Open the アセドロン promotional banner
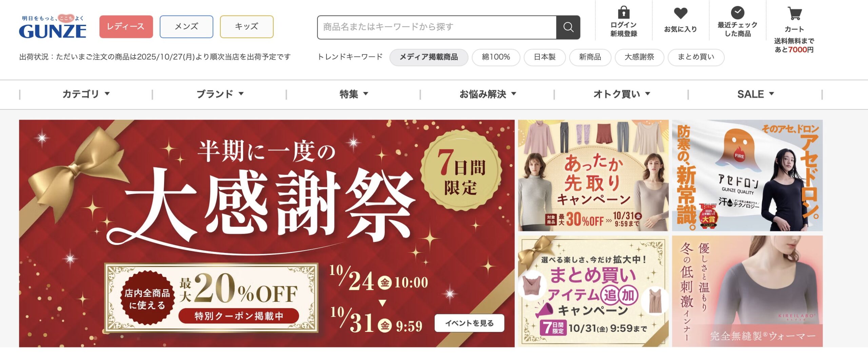Screen dimensions: 868x358 747,175
